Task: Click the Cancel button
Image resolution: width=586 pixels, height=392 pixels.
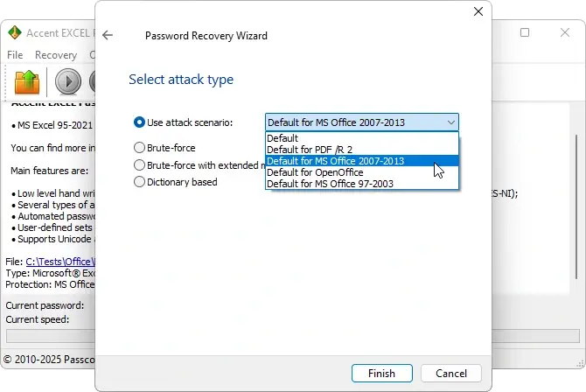Action: (451, 374)
